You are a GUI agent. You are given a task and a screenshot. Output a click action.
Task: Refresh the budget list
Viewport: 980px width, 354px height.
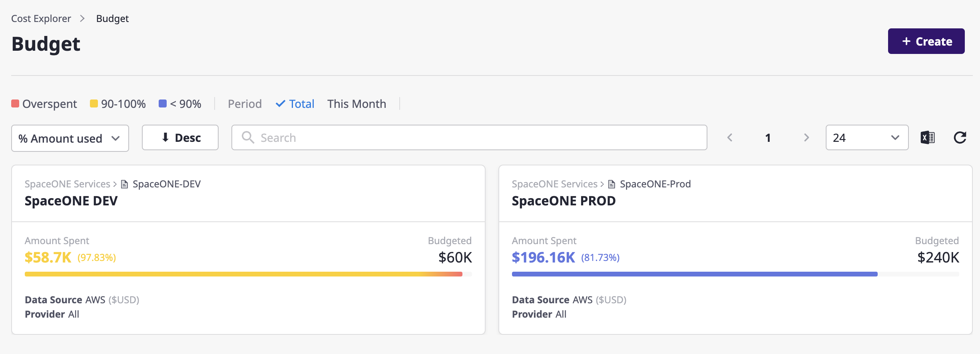coord(960,138)
